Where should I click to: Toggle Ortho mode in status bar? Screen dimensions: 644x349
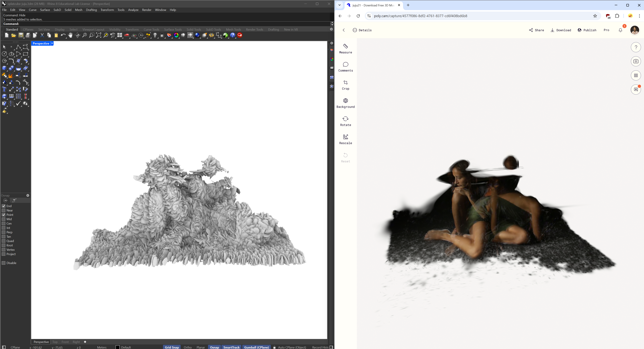(188, 347)
